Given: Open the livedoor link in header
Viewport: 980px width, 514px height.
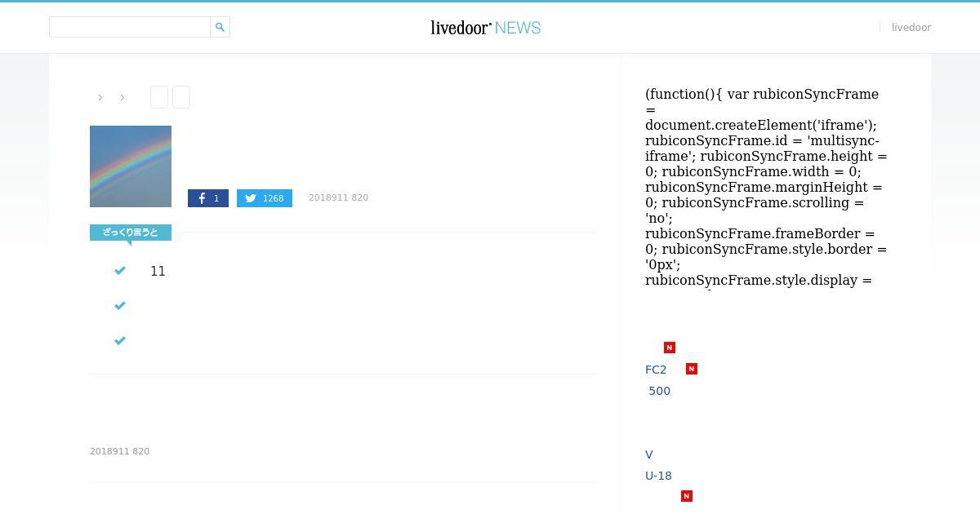Looking at the screenshot, I should 911,28.
